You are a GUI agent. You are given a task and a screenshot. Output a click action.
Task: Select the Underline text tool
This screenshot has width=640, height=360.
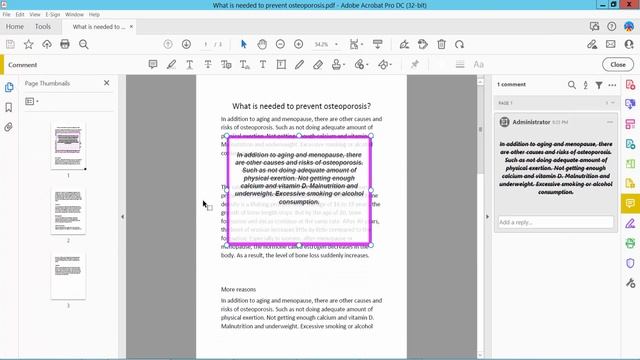click(189, 64)
